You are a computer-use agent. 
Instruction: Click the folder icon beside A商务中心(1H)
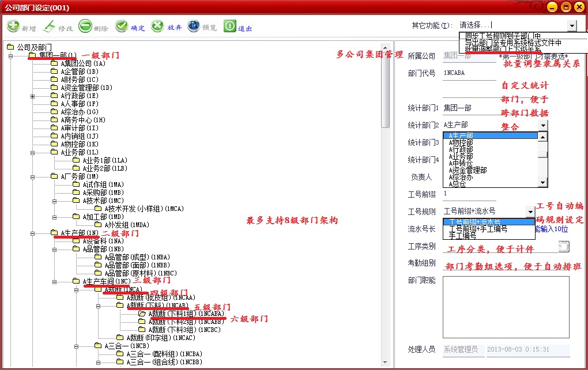pos(54,119)
